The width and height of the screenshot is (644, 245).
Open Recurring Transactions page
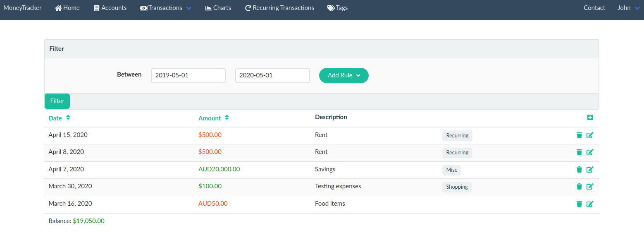(279, 8)
